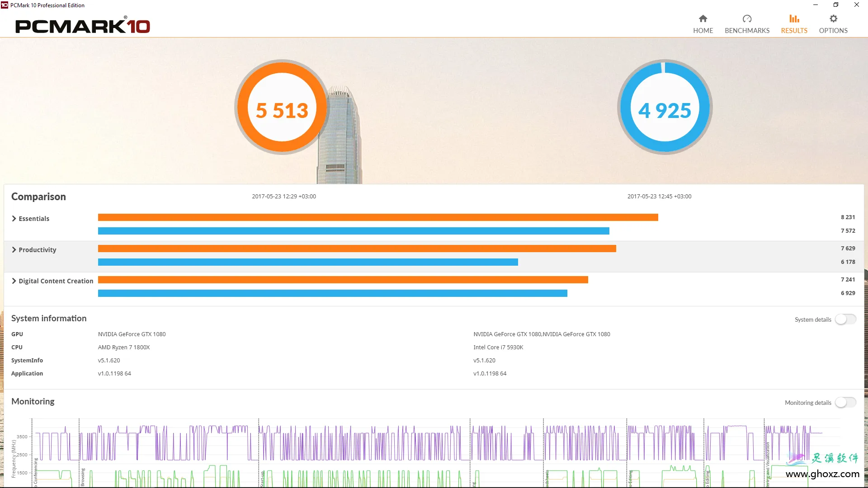Open the Benchmarks gauge icon

click(747, 19)
